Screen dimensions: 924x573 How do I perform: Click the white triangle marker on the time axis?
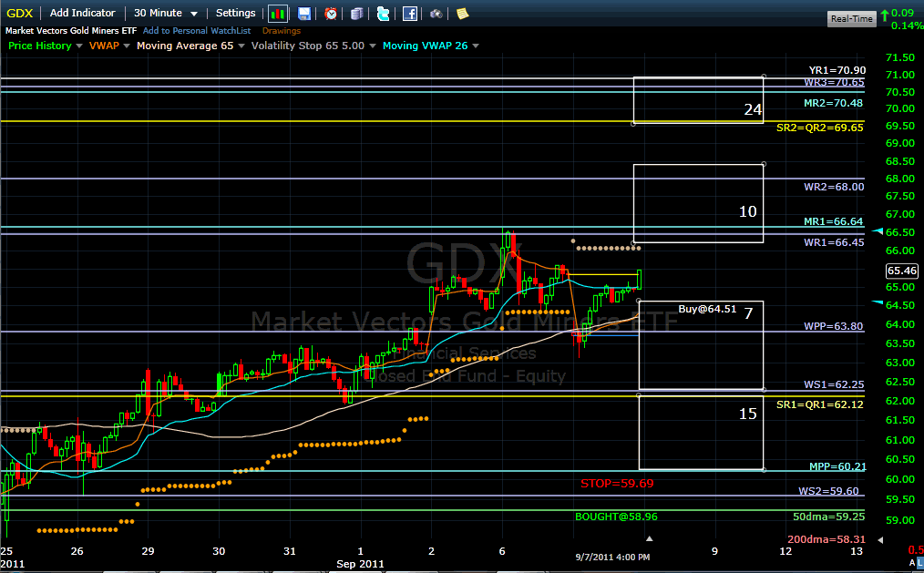click(649, 538)
